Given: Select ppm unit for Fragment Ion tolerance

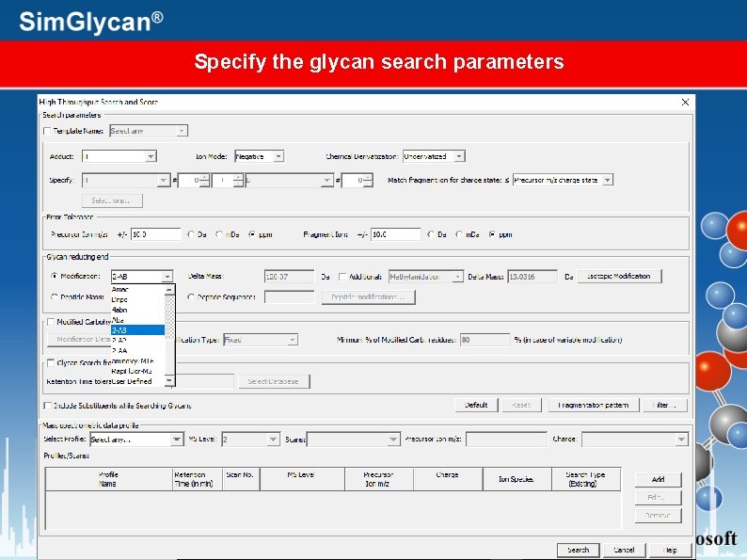Looking at the screenshot, I should [492, 234].
